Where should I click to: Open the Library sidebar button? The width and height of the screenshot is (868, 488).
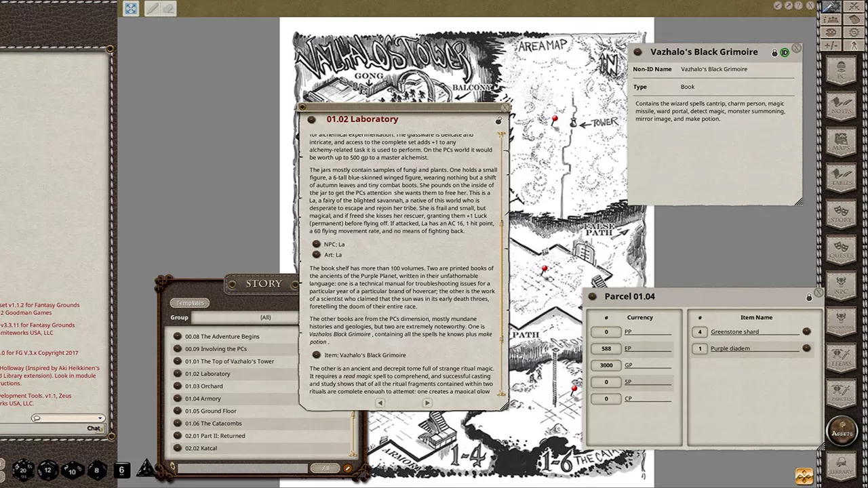coord(842,468)
